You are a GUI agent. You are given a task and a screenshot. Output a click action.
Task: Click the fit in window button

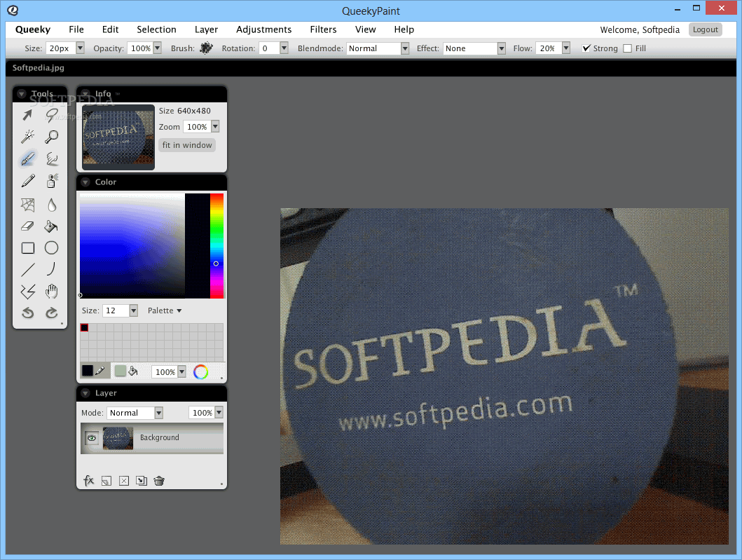pos(187,145)
